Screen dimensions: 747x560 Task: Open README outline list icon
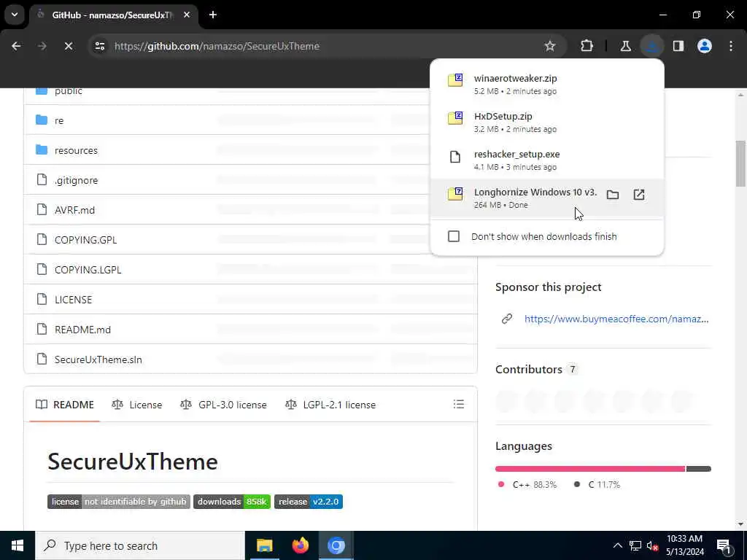click(x=459, y=404)
